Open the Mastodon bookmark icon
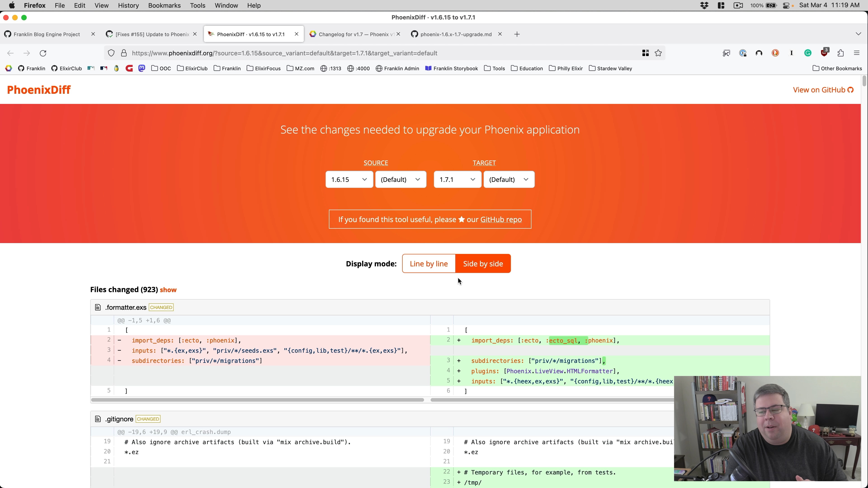Viewport: 868px width, 488px height. [142, 68]
